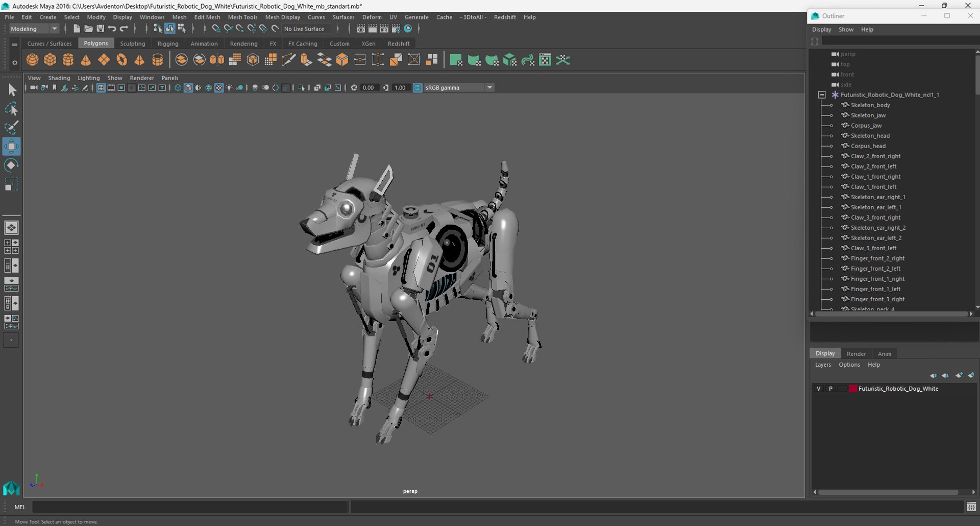Toggle use all lights in viewport
The height and width of the screenshot is (526, 980).
pos(229,88)
